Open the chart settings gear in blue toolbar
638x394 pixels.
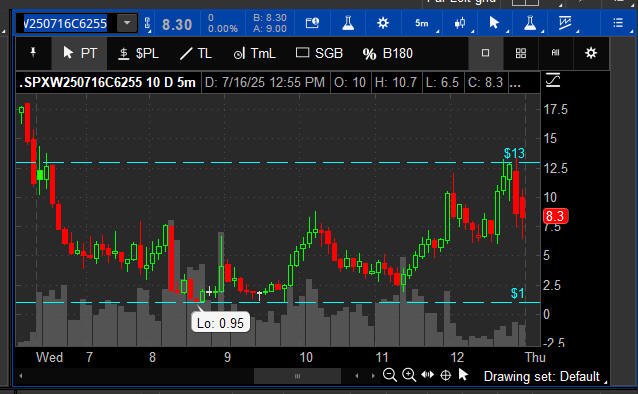[383, 23]
